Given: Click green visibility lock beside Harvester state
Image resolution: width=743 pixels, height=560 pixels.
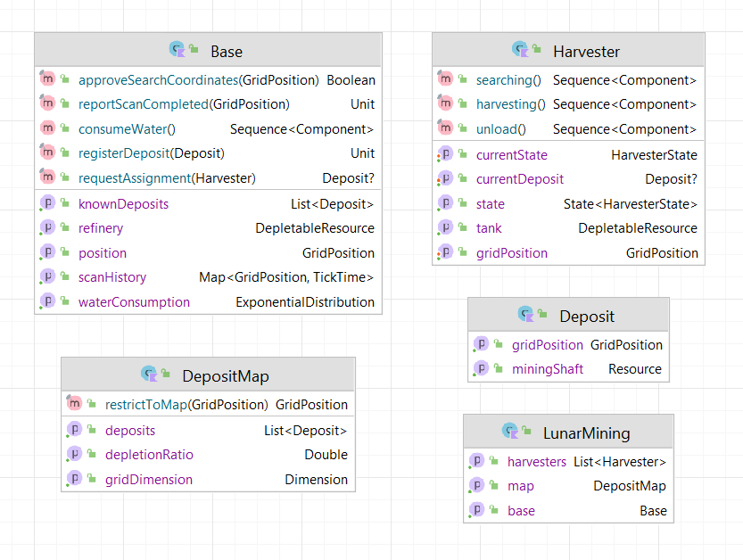Looking at the screenshot, I should coord(462,202).
